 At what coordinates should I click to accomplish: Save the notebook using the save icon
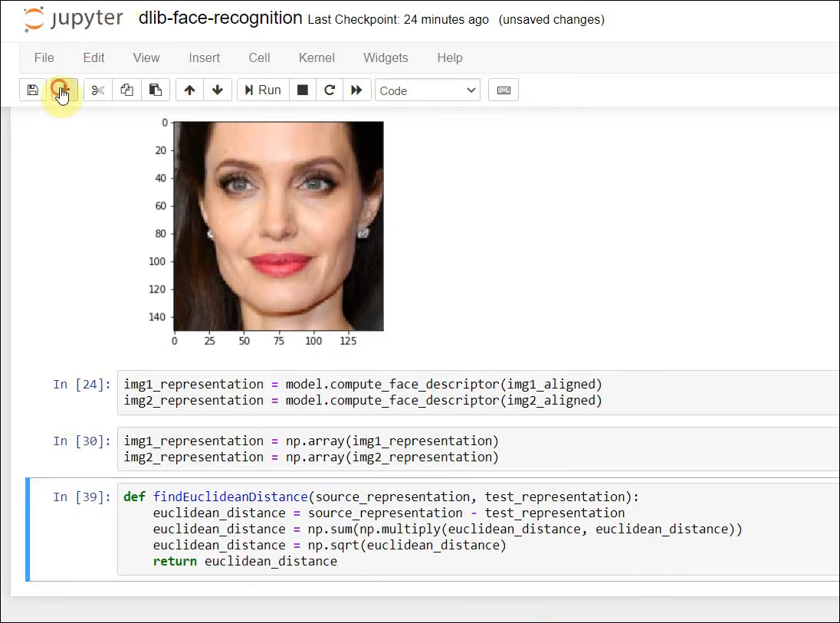[32, 90]
